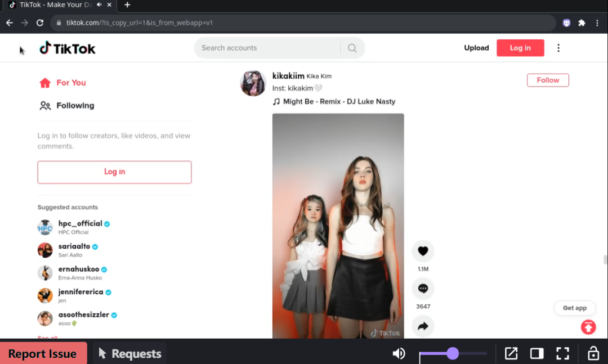
Task: Follow kikakiim with the Follow button
Action: tap(548, 80)
